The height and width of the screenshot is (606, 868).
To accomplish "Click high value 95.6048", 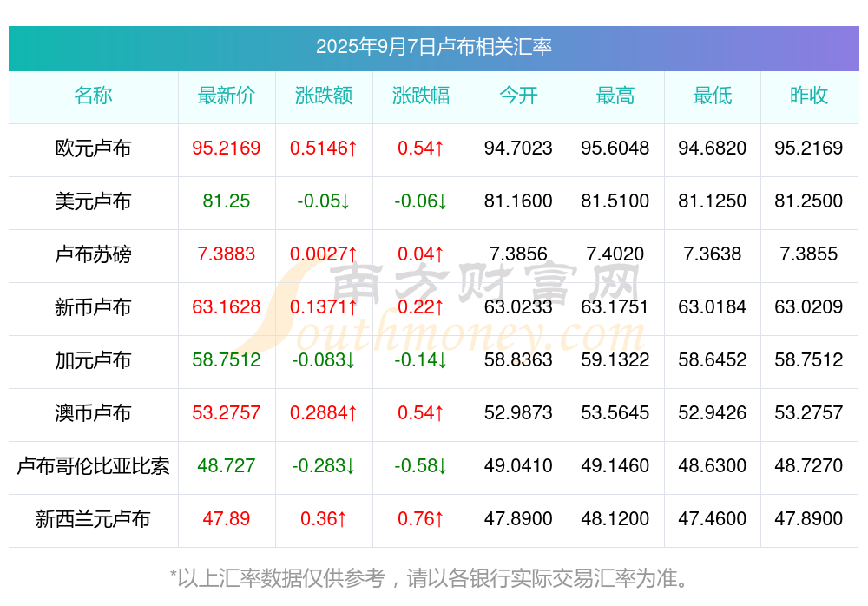I will [x=615, y=148].
